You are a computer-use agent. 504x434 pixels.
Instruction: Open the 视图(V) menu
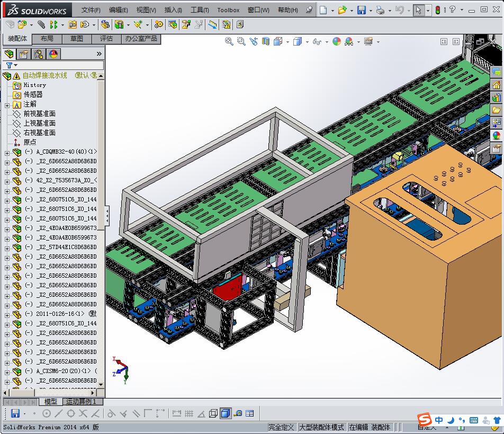146,10
